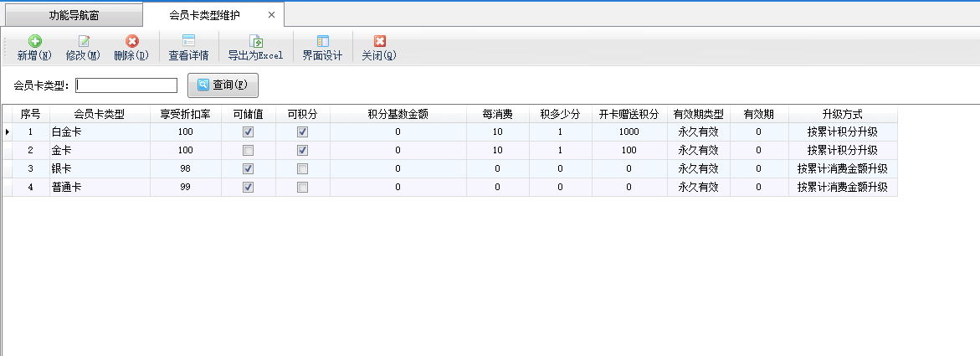Click the 升级方式 column header
Image resolution: width=980 pixels, height=356 pixels.
842,114
